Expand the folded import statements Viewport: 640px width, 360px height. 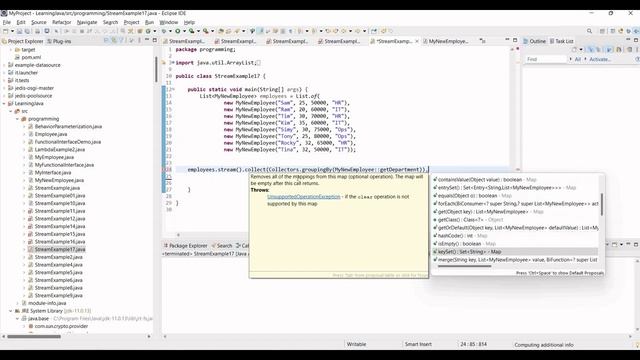click(173, 63)
